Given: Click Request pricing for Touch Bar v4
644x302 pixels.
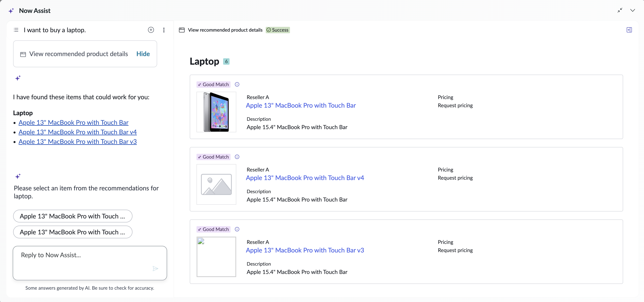Looking at the screenshot, I should [x=455, y=178].
